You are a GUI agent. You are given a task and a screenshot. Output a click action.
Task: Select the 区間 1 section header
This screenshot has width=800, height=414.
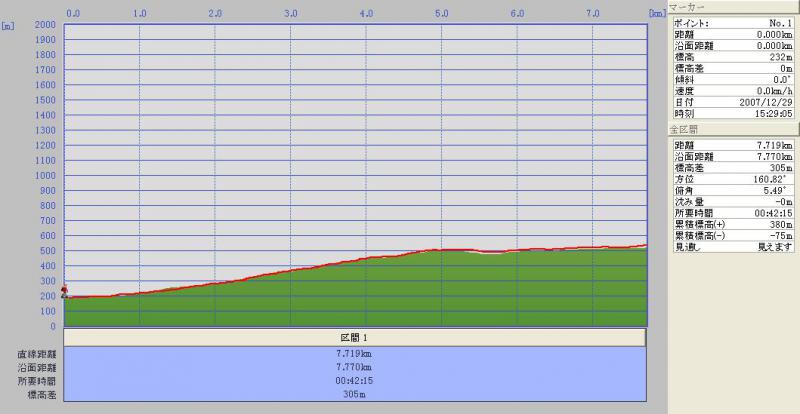coord(355,338)
